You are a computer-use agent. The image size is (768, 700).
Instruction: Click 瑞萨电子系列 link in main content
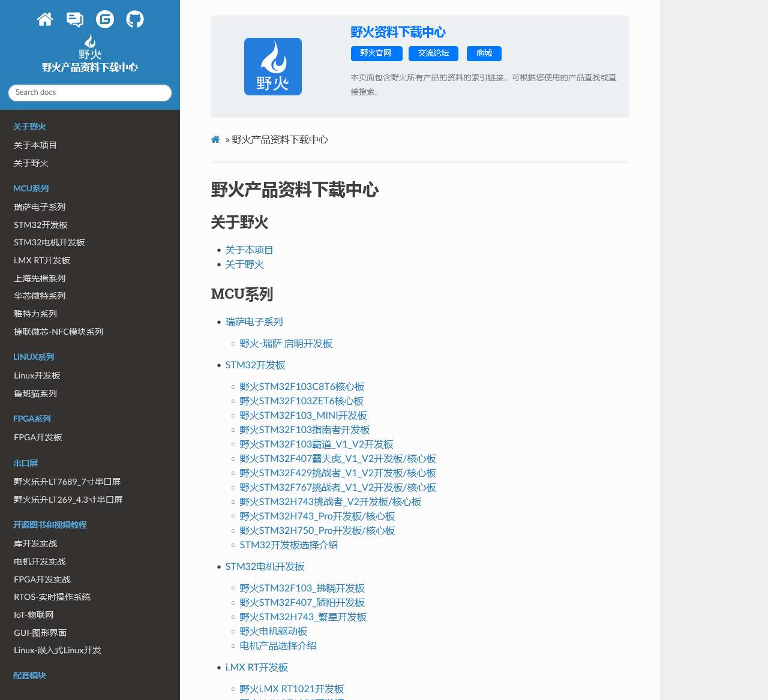(254, 322)
